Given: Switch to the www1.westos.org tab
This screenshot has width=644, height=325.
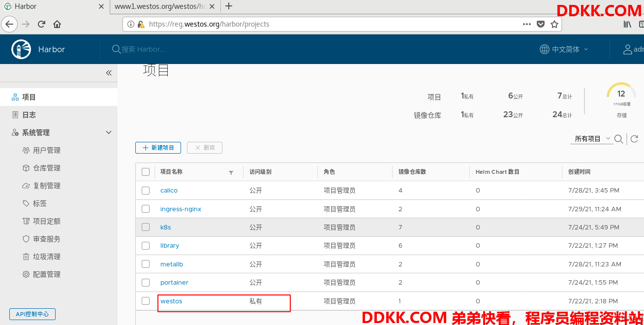Looking at the screenshot, I should tap(165, 6).
